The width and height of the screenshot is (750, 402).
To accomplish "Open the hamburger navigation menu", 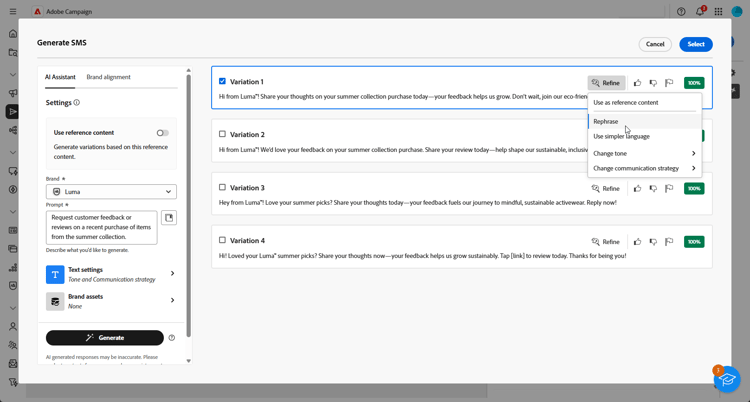I will [x=13, y=11].
